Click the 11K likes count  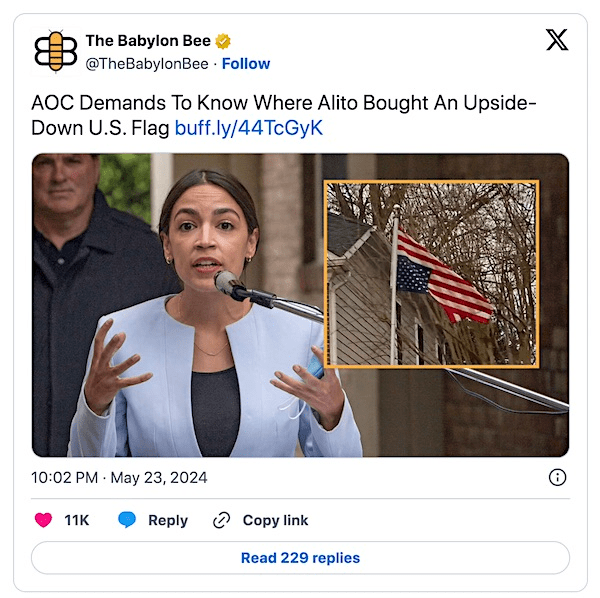click(77, 520)
